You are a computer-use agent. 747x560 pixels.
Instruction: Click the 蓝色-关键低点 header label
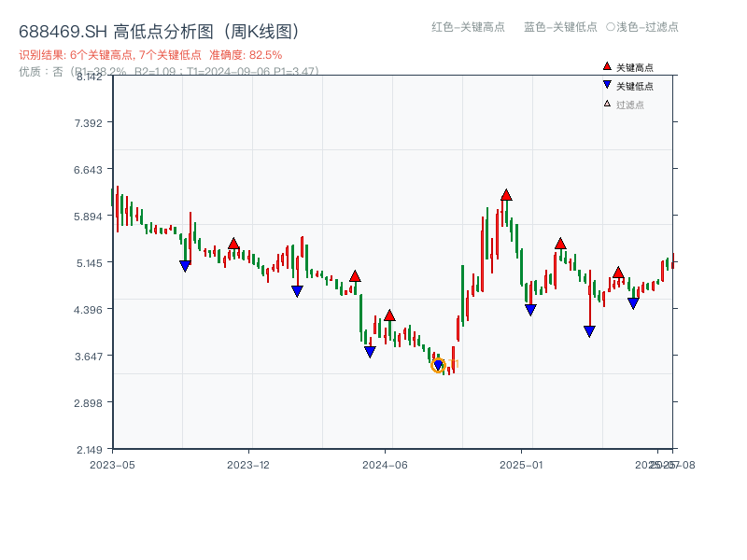[x=560, y=27]
